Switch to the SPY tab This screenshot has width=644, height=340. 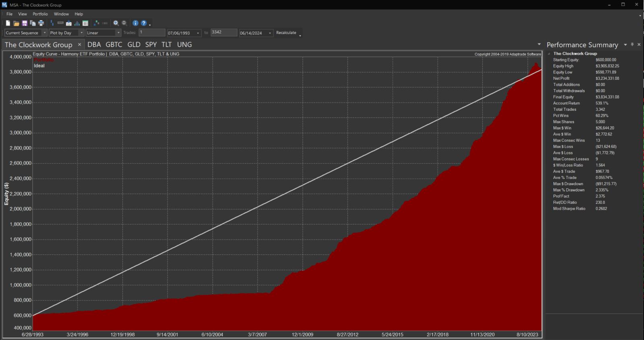[x=151, y=45]
